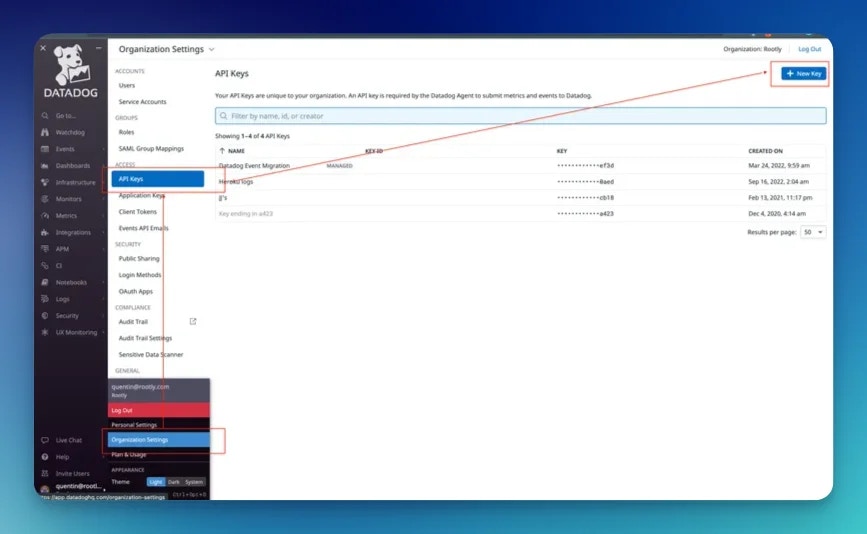867x534 pixels.
Task: Open Application Keys page
Action: pos(142,195)
